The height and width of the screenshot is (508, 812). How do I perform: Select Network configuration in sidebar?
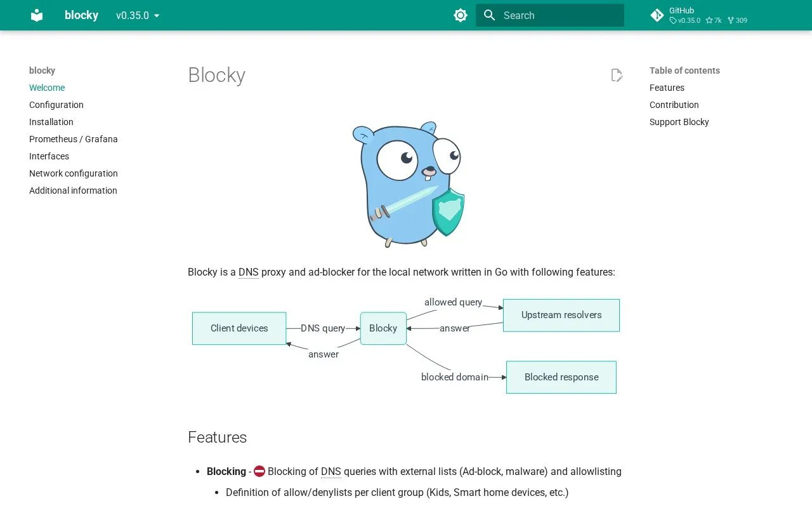74,173
